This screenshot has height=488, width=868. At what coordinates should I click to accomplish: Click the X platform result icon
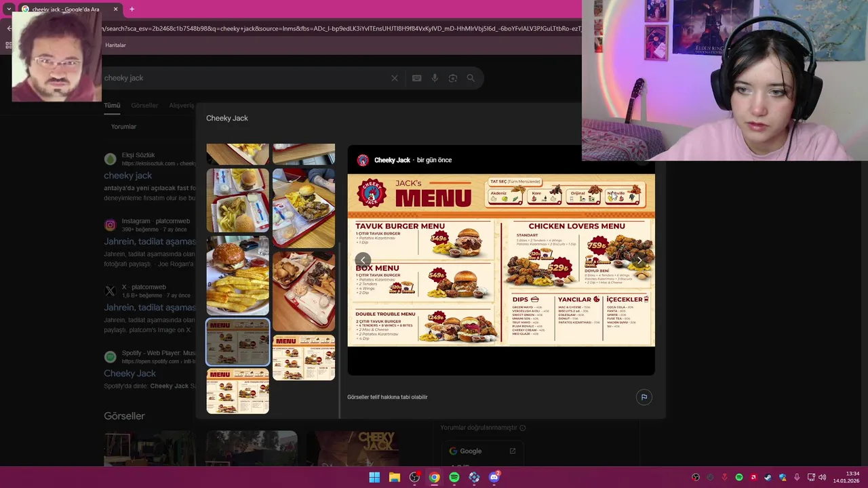110,291
